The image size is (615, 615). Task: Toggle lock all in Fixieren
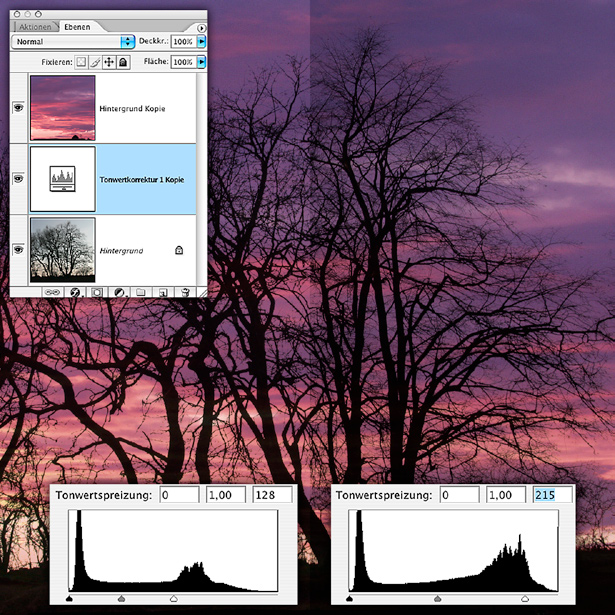click(123, 62)
